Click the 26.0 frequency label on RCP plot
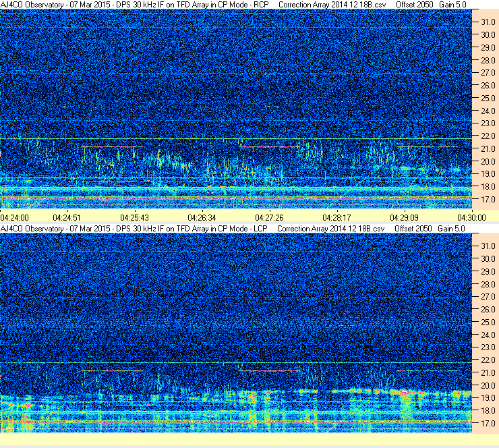 [488, 86]
